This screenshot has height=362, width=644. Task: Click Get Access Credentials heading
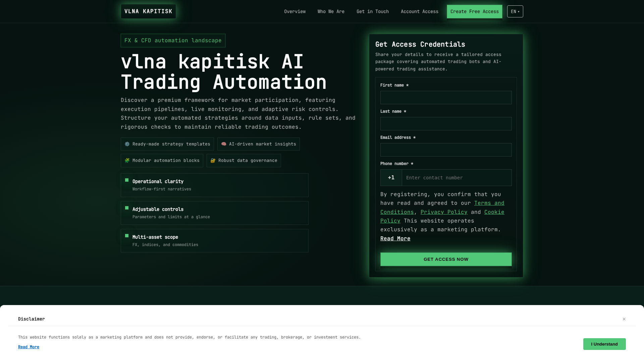[420, 44]
